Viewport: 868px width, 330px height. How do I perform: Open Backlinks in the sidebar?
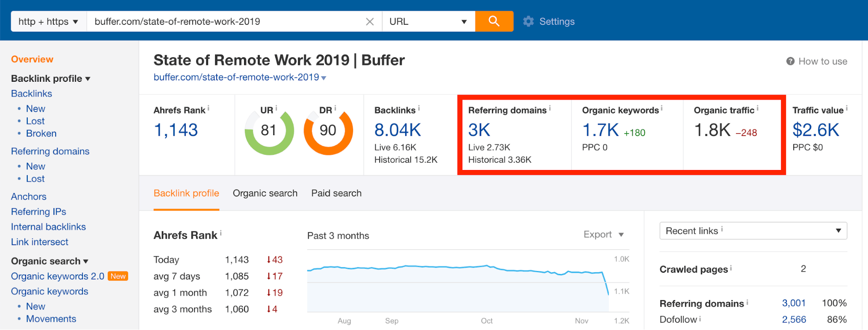pos(31,93)
